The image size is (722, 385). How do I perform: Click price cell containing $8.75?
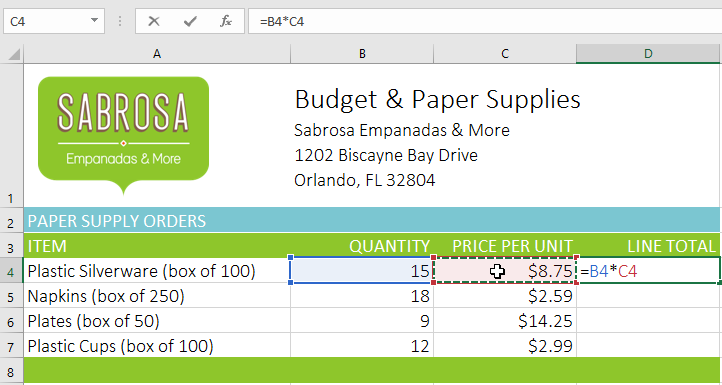505,271
